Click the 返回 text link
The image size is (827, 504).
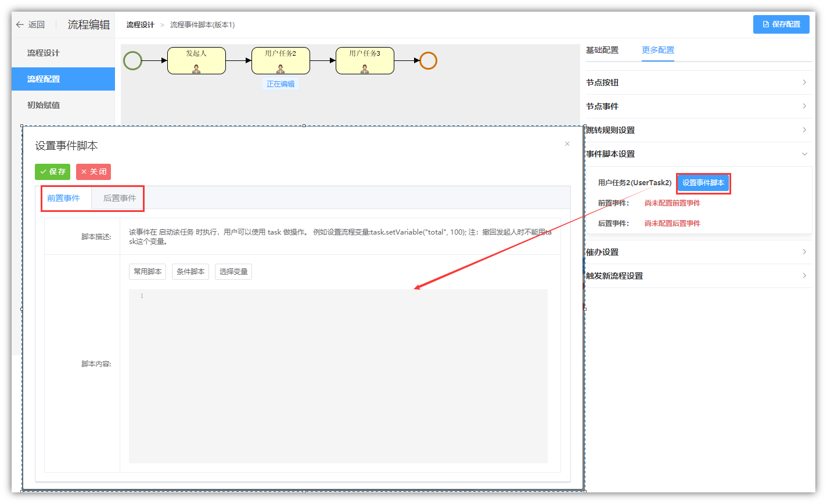pos(37,24)
